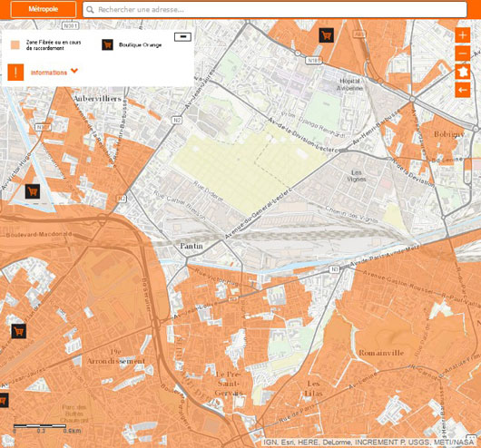This screenshot has width=481, height=448.
Task: Click the orange exclamation Informations icon
Action: (x=15, y=73)
